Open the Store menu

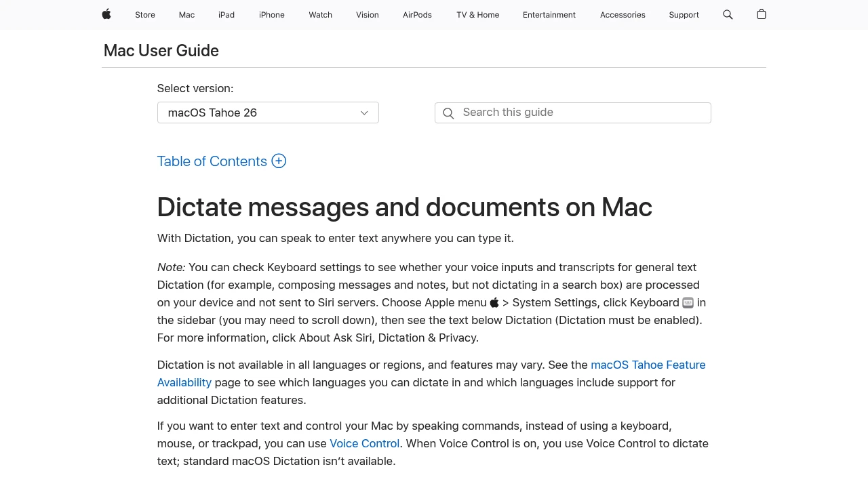(145, 15)
